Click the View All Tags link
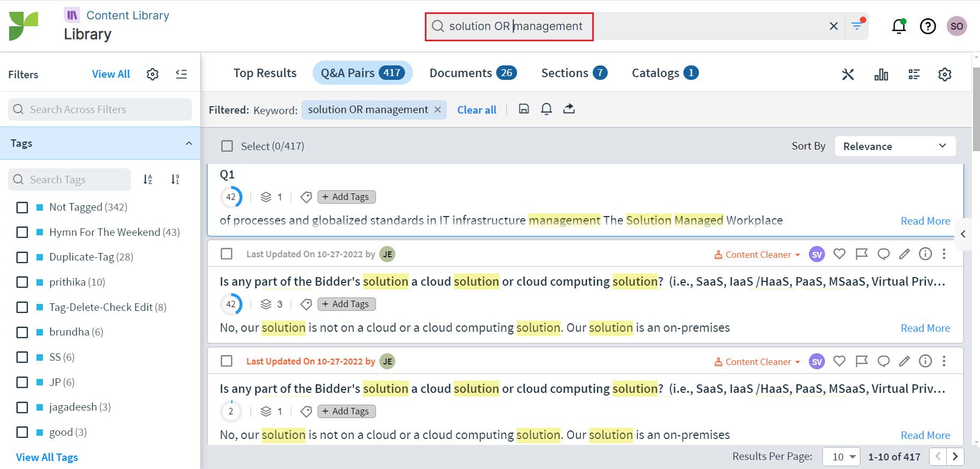Viewport: 980px width, 469px height. [x=47, y=457]
